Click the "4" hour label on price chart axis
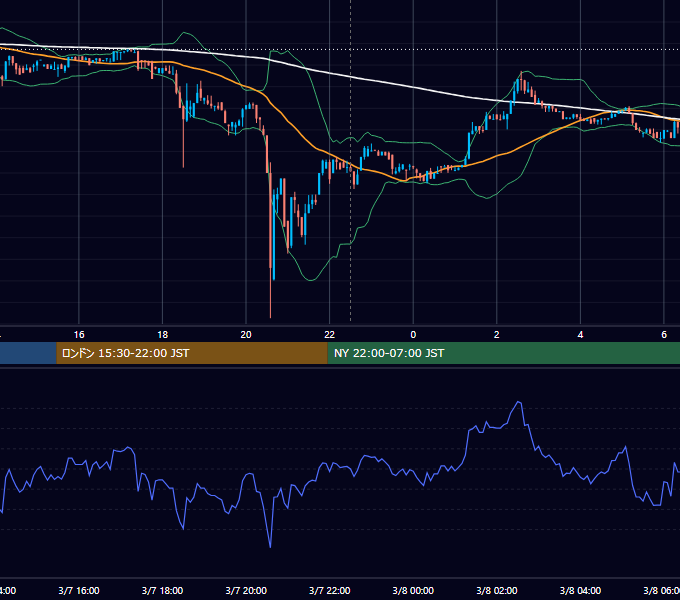The image size is (680, 600). tap(580, 334)
